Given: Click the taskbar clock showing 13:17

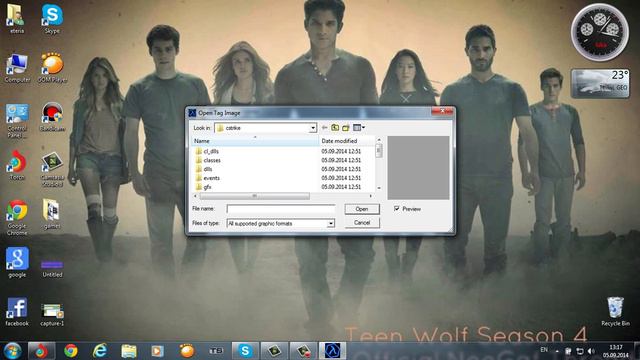Looking at the screenshot, I should pos(616,351).
